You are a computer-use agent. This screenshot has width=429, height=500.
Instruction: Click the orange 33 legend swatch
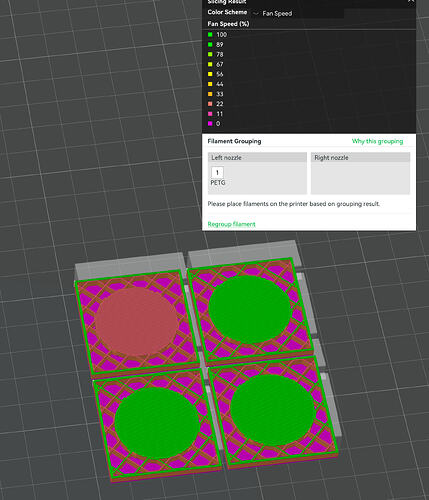(x=210, y=94)
